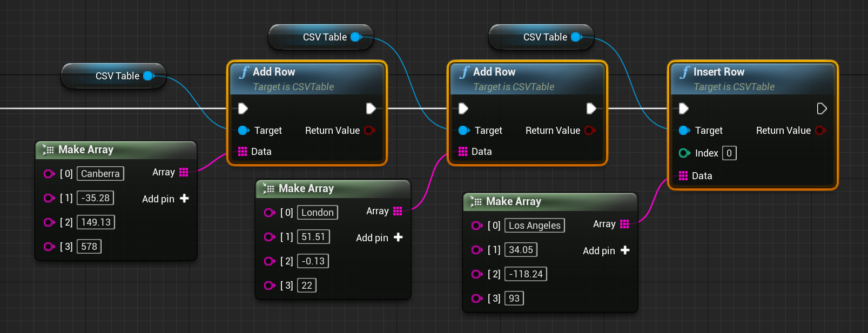This screenshot has height=333, width=868.
Task: Click Array output pin of Canberra Make Array
Action: click(x=184, y=172)
